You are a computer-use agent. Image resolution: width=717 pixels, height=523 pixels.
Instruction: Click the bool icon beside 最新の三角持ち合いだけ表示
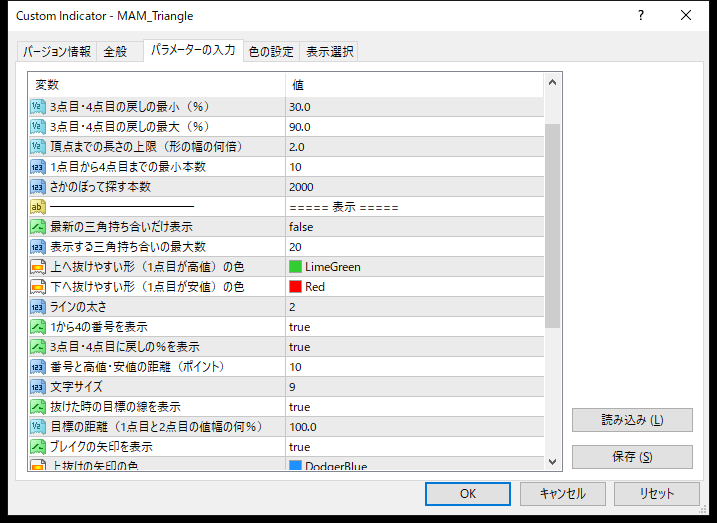pos(38,227)
